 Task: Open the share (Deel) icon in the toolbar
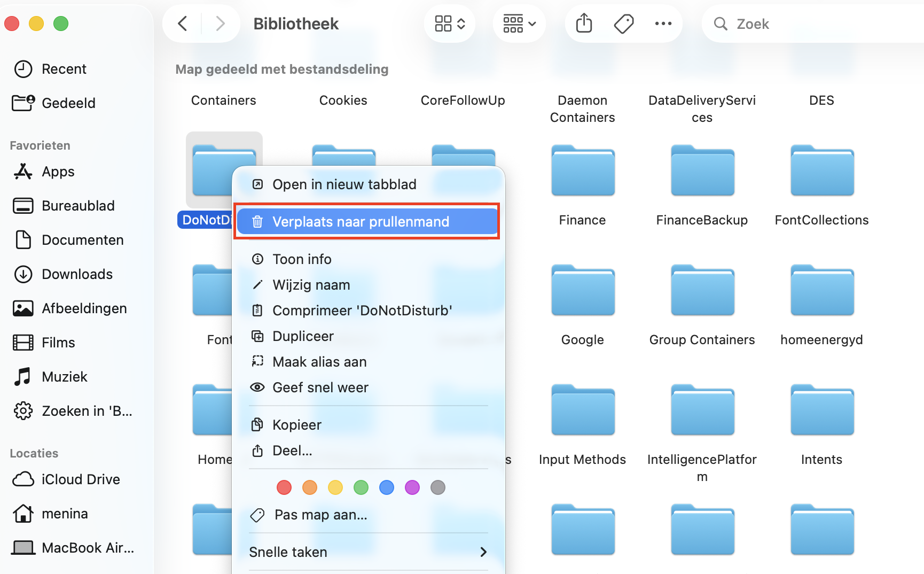584,24
